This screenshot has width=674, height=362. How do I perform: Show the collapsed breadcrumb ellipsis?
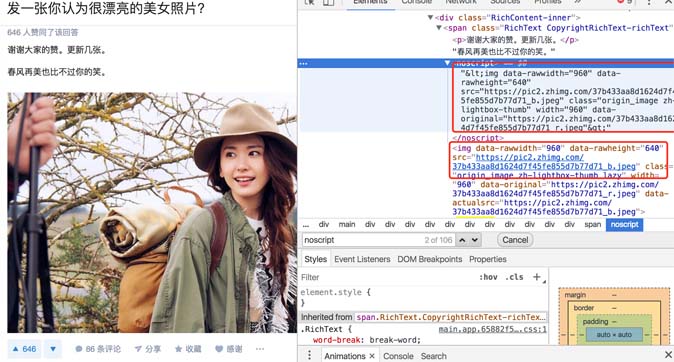[306, 224]
